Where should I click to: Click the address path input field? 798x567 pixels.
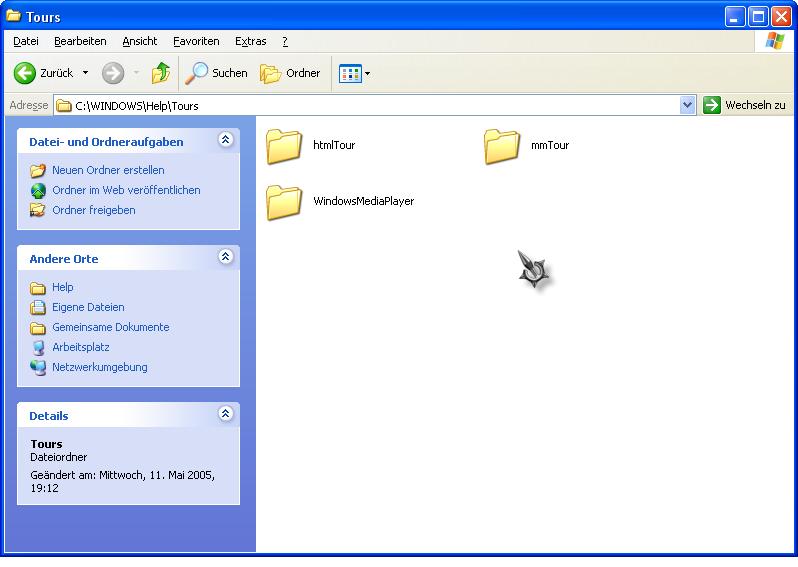(x=370, y=105)
